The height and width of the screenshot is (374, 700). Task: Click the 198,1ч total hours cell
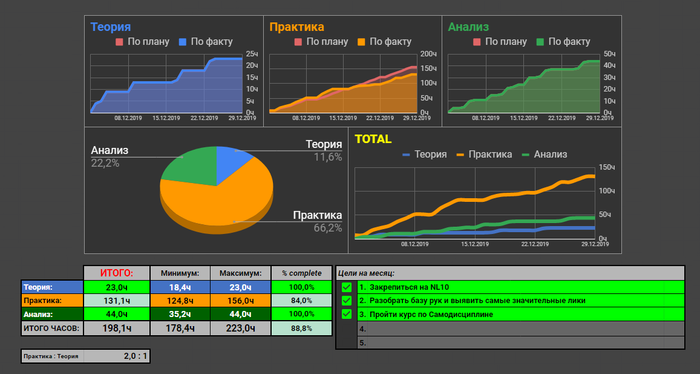point(117,328)
